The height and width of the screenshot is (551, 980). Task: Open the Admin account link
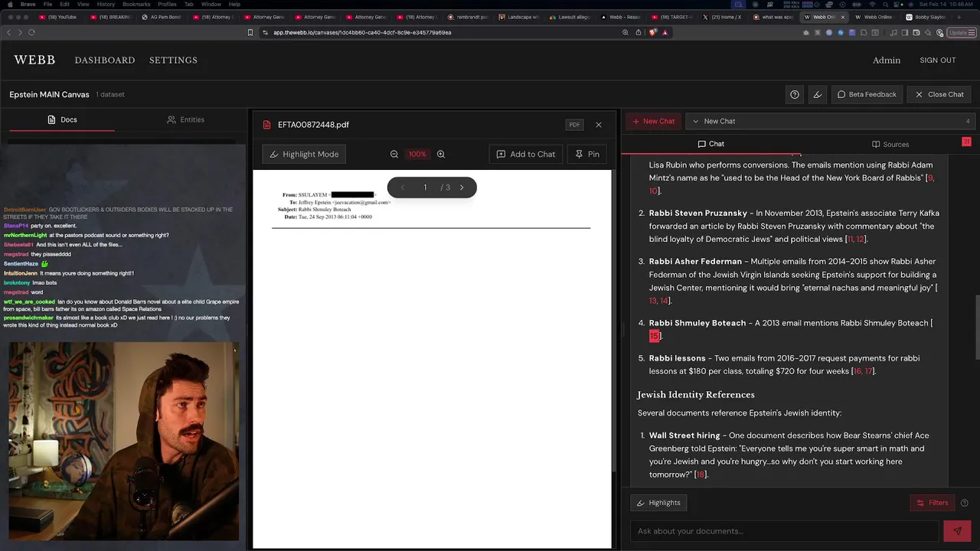click(887, 60)
